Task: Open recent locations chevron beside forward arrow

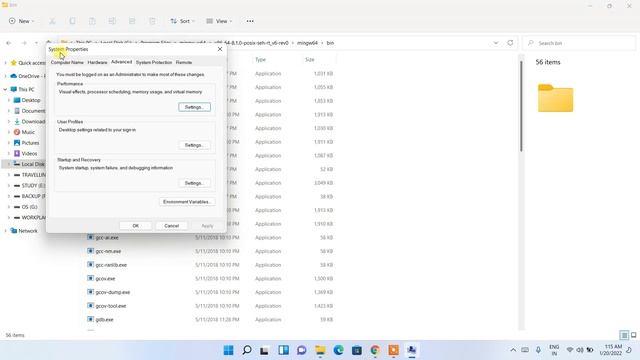Action: click(x=36, y=43)
